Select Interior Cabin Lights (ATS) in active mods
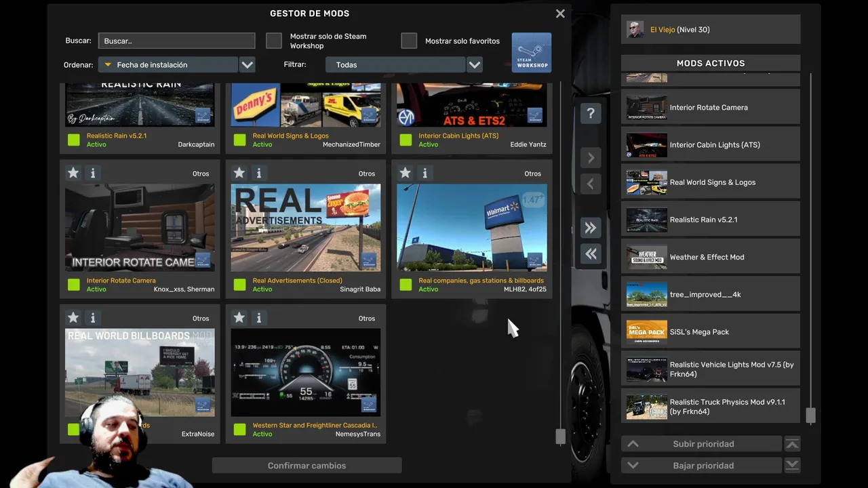The height and width of the screenshot is (488, 868). coord(711,144)
